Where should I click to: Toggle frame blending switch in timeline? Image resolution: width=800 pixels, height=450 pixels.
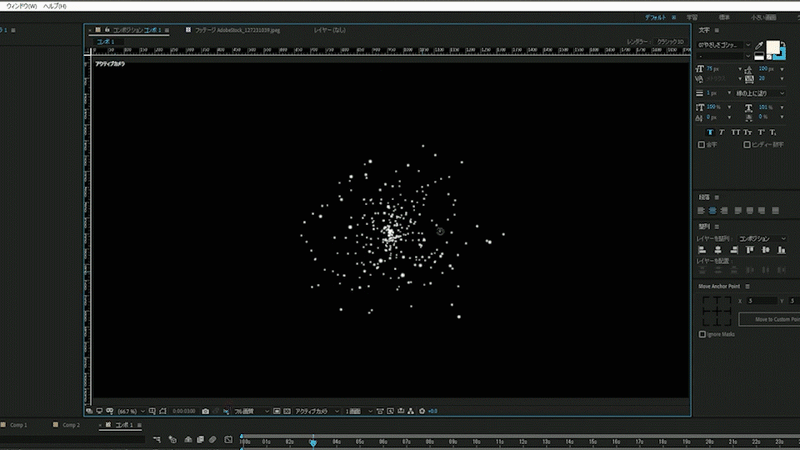(x=200, y=439)
